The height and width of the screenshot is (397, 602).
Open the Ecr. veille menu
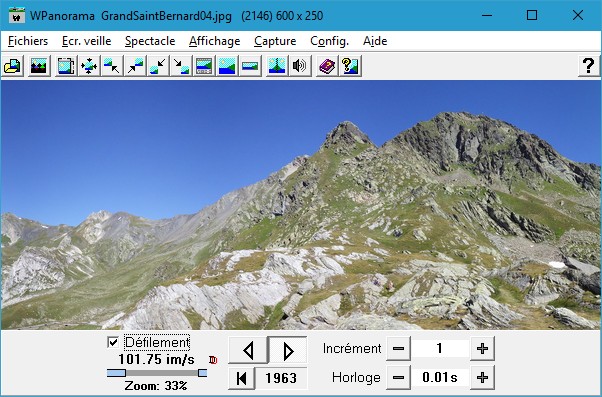tap(86, 41)
